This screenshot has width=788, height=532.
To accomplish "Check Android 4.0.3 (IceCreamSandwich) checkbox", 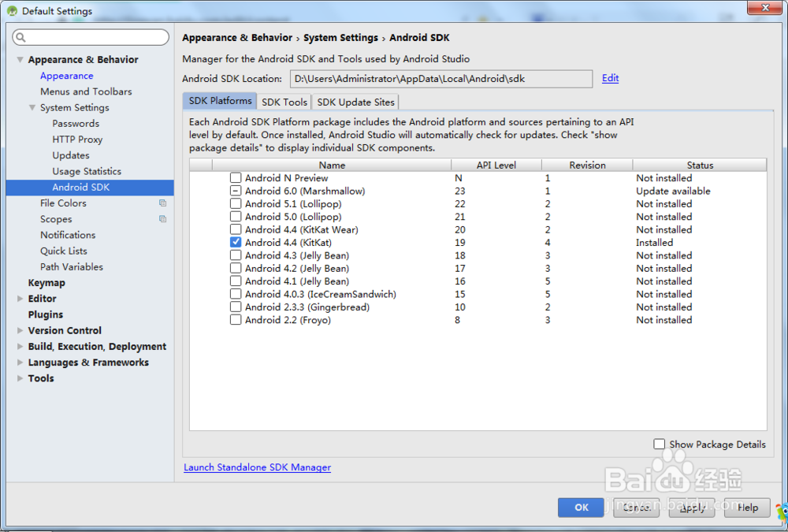I will click(235, 294).
